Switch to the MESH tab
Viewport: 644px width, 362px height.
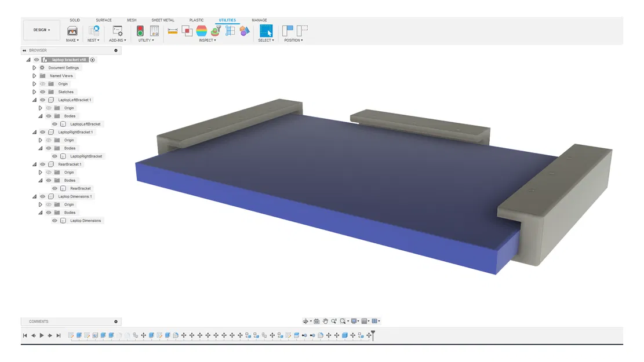tap(132, 20)
